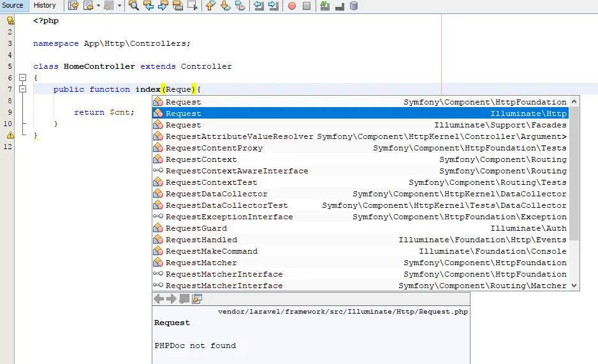Go to Find Previous Occurrence icon

pos(149,6)
